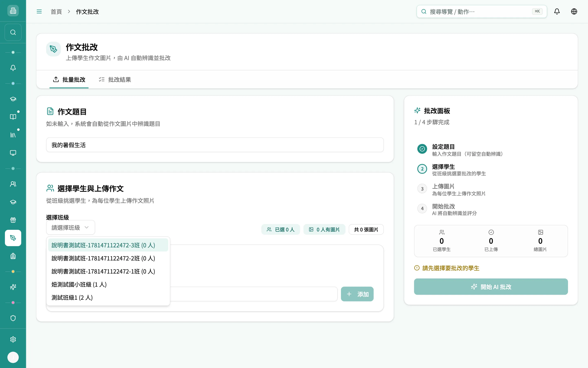This screenshot has height=368, width=588.
Task: Open settings gear in sidebar
Action: (x=13, y=340)
